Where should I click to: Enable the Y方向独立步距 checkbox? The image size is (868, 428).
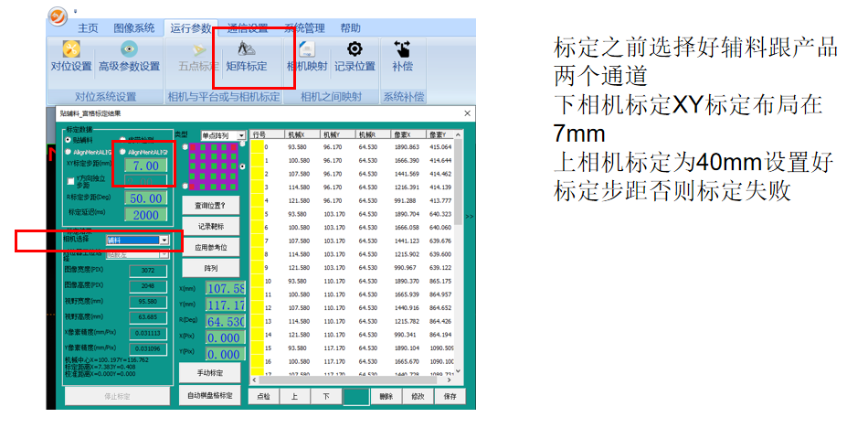(72, 182)
